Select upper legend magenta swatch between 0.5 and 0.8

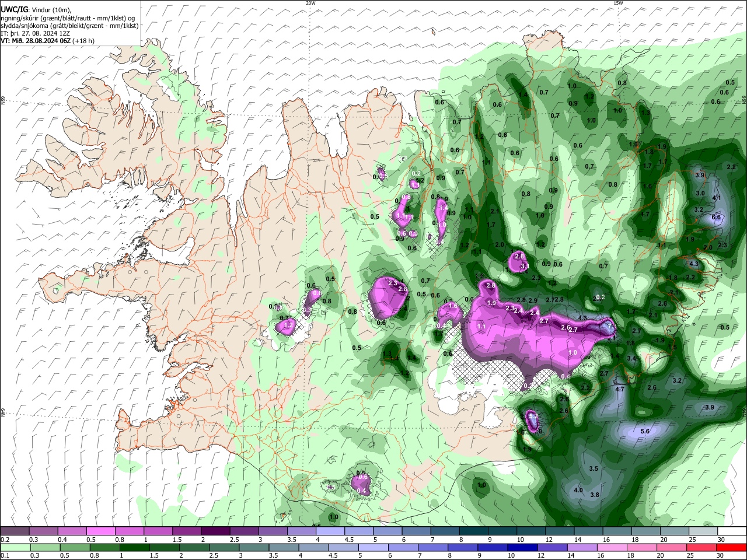[100, 531]
